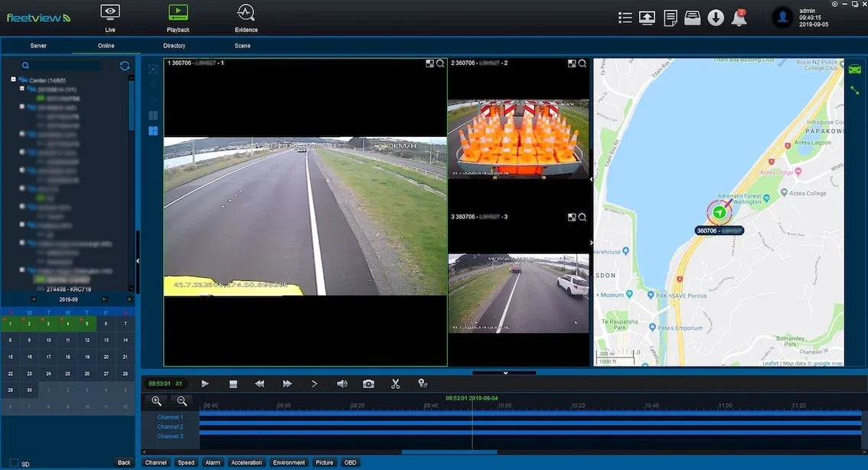Click the download icon in the top toolbar
The height and width of the screenshot is (470, 868).
716,16
